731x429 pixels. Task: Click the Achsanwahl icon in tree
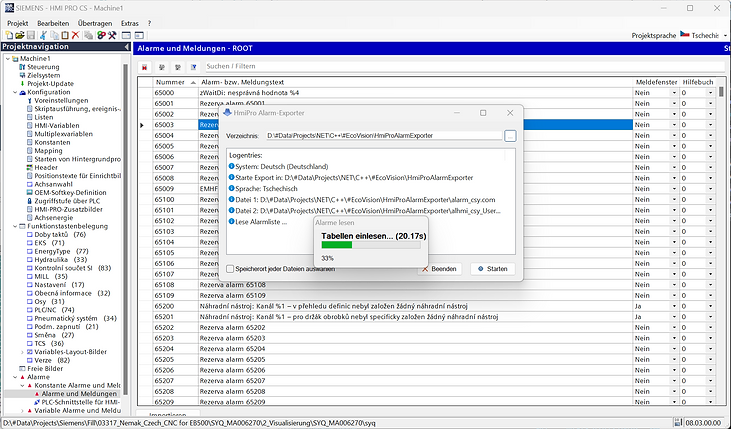point(30,185)
